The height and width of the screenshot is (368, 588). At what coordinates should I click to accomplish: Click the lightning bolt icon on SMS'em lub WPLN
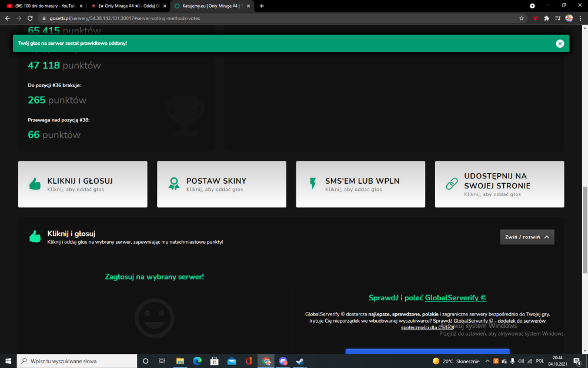point(313,183)
